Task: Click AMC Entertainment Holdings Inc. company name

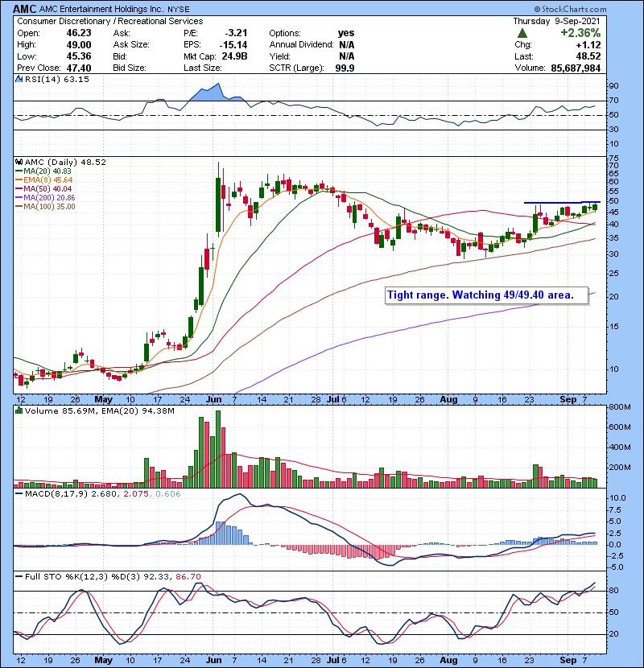Action: coord(102,9)
